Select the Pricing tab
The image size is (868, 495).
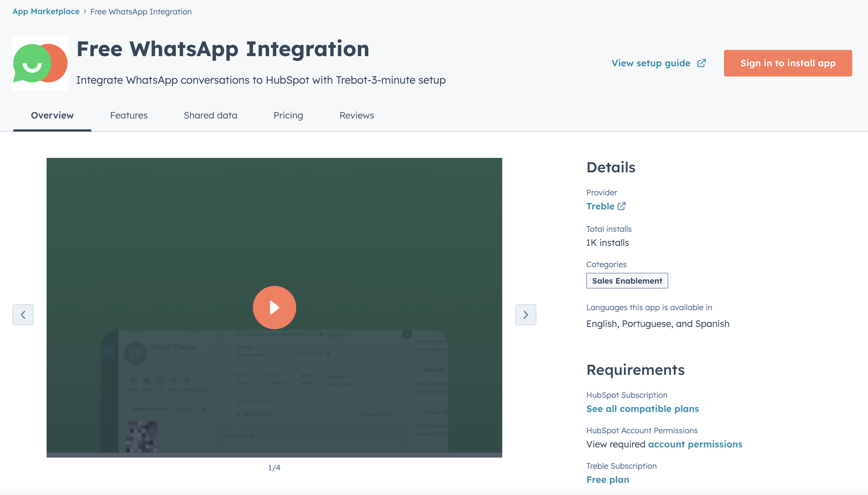point(288,115)
